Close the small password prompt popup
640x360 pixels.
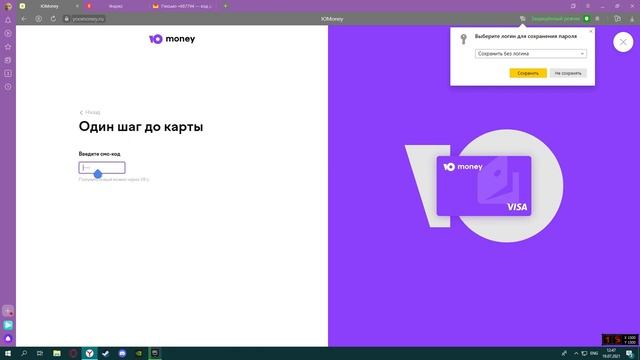tap(591, 31)
